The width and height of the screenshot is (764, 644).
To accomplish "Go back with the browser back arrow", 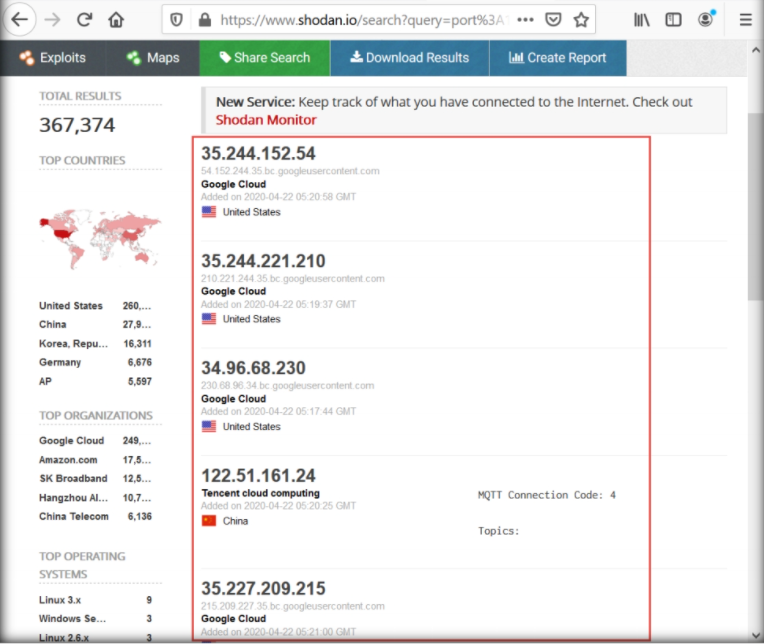I will coord(19,19).
